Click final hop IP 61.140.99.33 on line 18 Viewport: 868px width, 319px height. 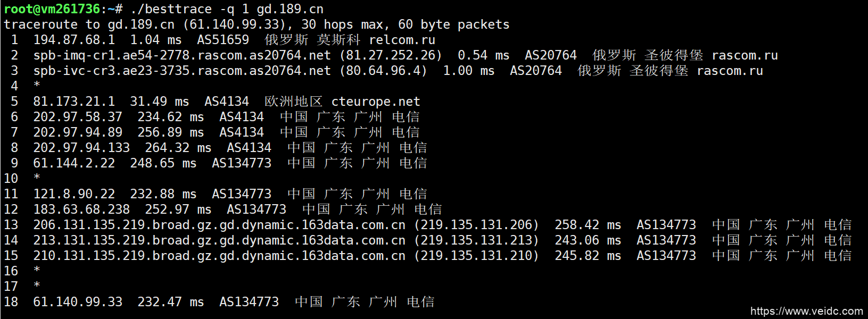pyautogui.click(x=78, y=302)
